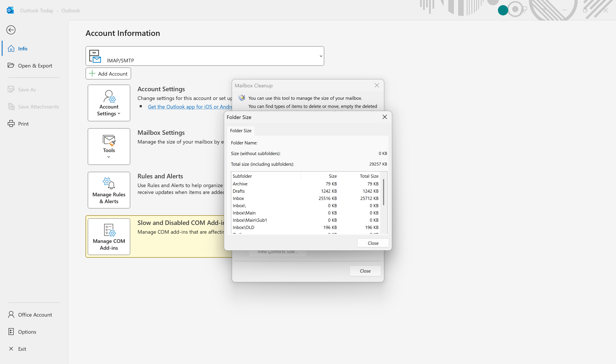The width and height of the screenshot is (616, 364).
Task: Click Manage COM Add-ins button
Action: 109,237
